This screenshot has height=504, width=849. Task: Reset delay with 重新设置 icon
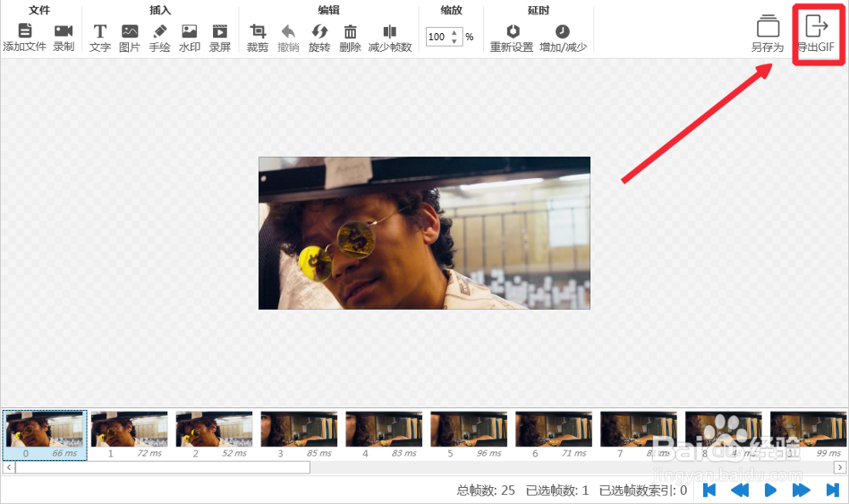click(513, 31)
